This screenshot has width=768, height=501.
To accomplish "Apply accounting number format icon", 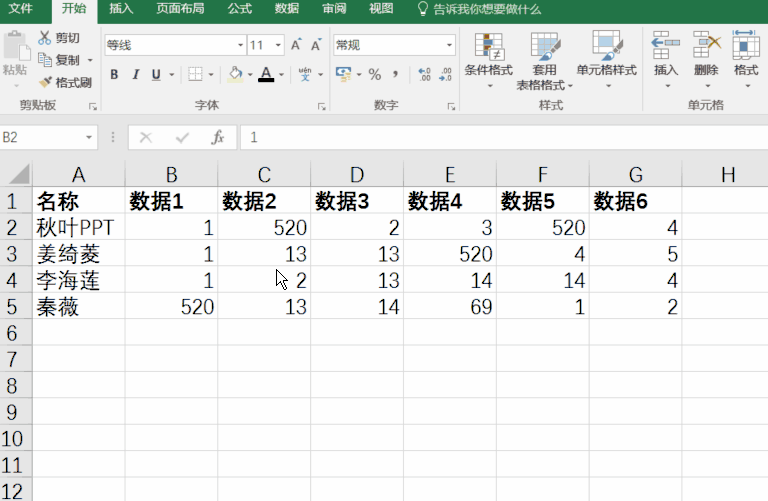I will [x=343, y=74].
